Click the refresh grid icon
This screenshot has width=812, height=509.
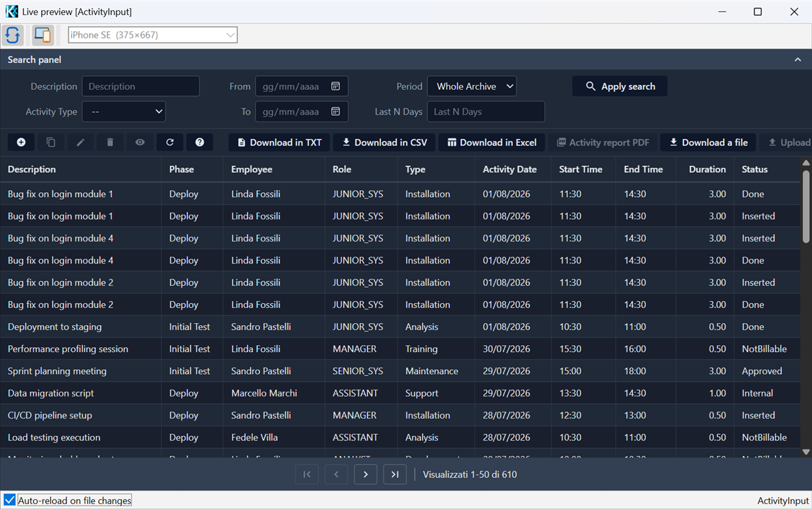coord(169,143)
